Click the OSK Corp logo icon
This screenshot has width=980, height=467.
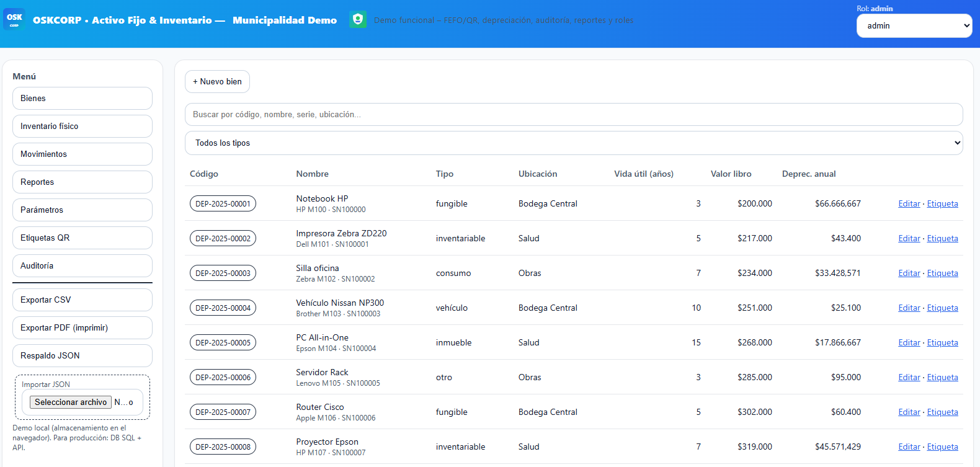point(14,19)
